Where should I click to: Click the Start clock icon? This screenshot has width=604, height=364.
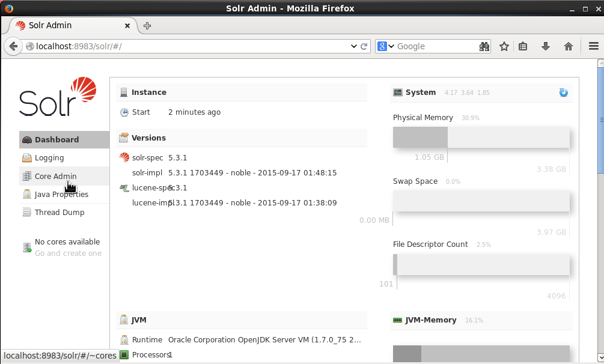click(124, 112)
